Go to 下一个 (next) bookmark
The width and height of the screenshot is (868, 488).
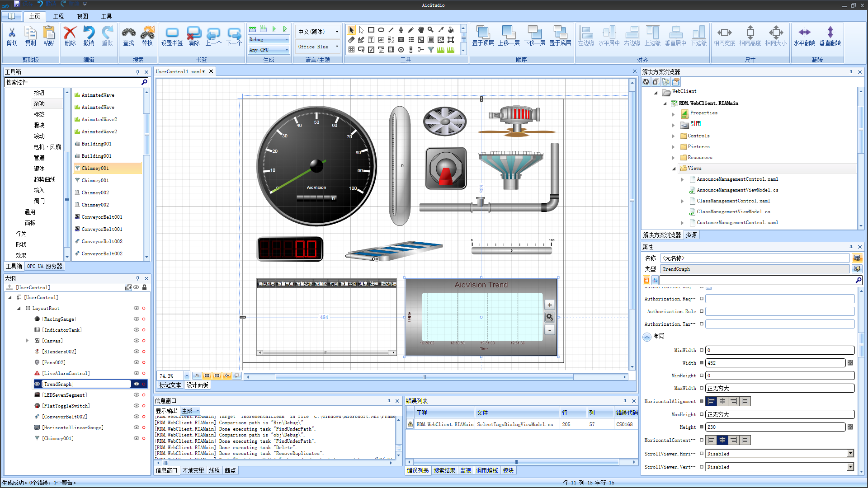[234, 33]
